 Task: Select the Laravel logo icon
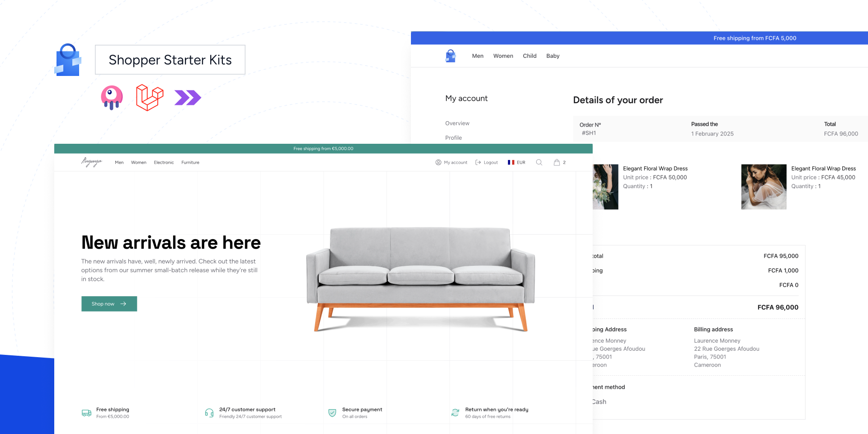pos(149,97)
